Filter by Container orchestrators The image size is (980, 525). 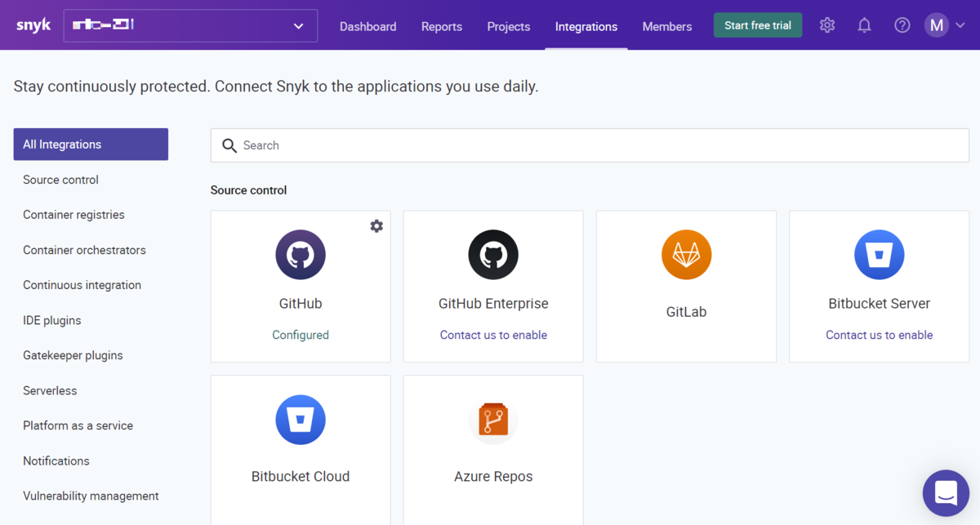pos(84,250)
